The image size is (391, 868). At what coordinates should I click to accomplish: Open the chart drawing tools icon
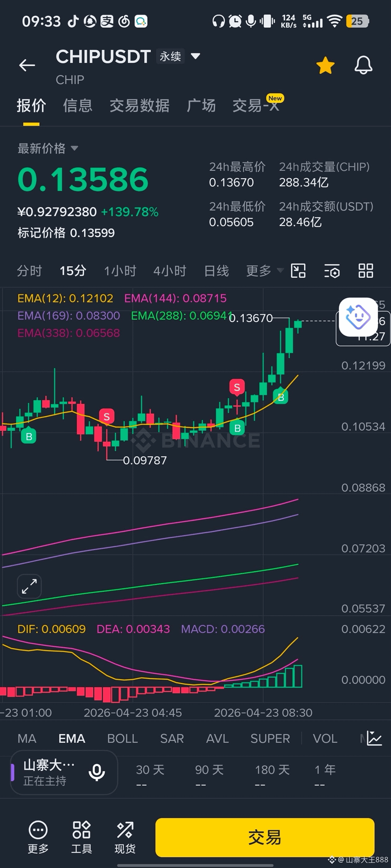(x=298, y=271)
